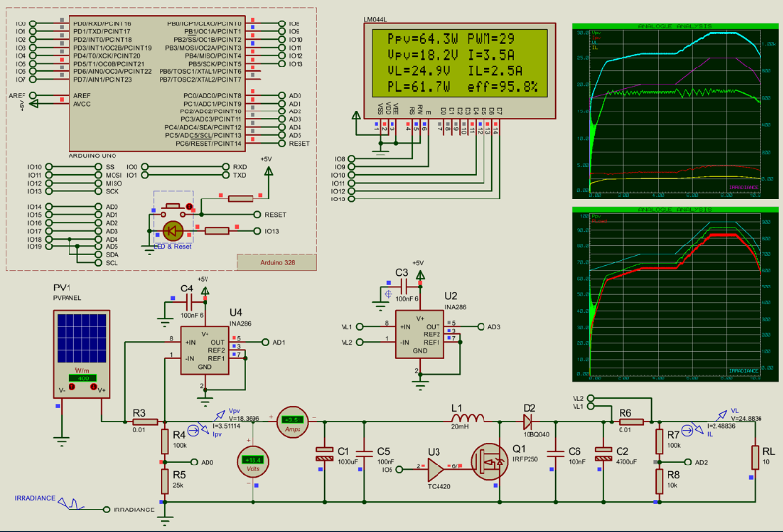783x532 pixels.
Task: Select the U4 INA286 chip body
Action: tap(205, 350)
